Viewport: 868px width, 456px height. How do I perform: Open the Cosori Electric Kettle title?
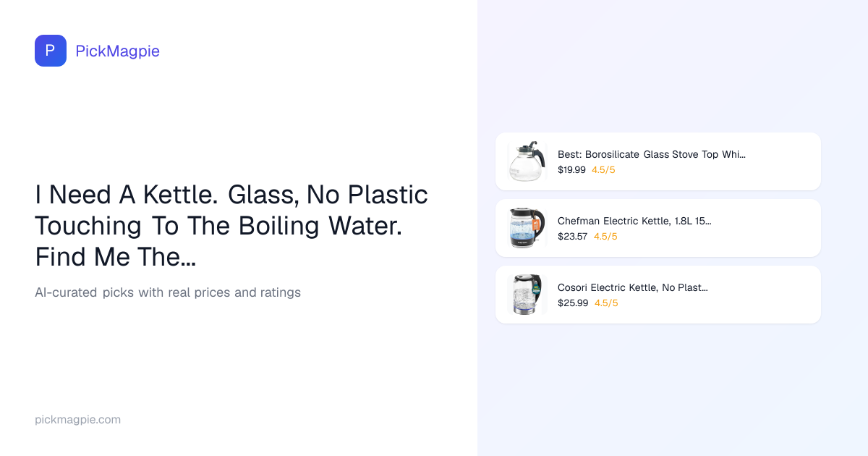pos(632,288)
